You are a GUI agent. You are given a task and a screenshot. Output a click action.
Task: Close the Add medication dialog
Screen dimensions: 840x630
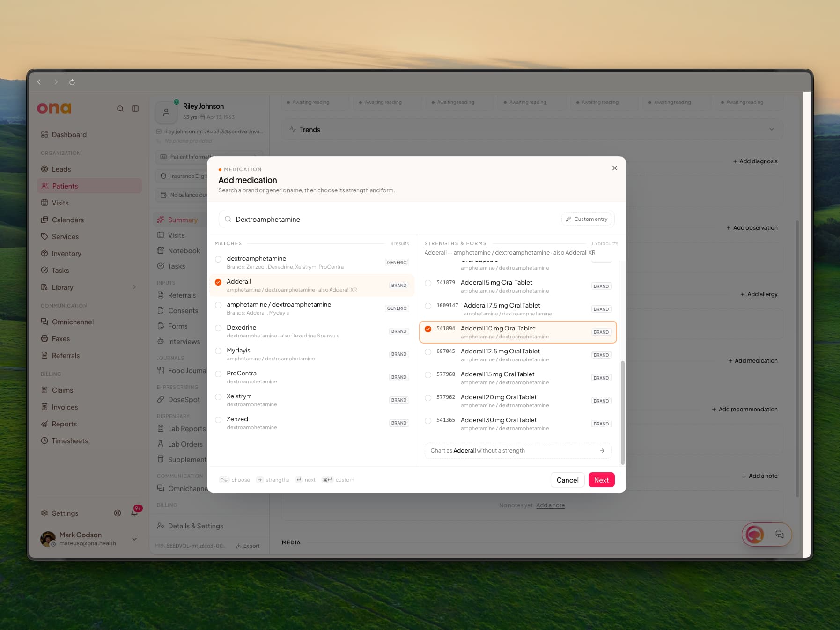(x=615, y=168)
